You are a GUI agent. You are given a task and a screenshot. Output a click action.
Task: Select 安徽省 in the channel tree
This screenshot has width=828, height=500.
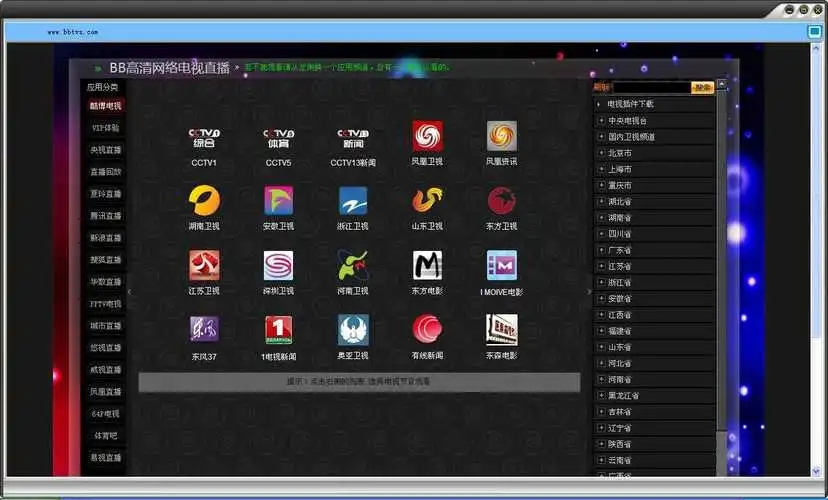619,298
